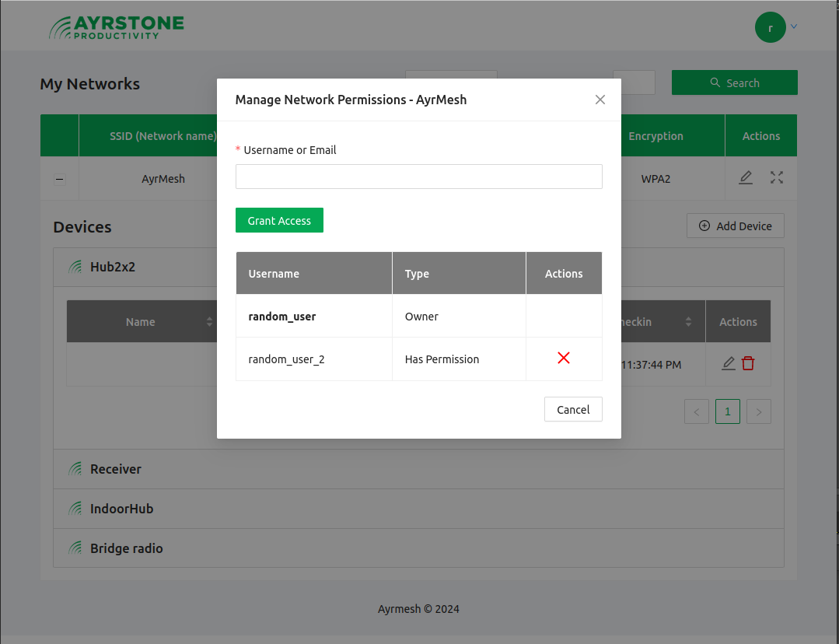Image resolution: width=839 pixels, height=644 pixels.
Task: Select the random_user_2 username cell
Action: click(313, 359)
